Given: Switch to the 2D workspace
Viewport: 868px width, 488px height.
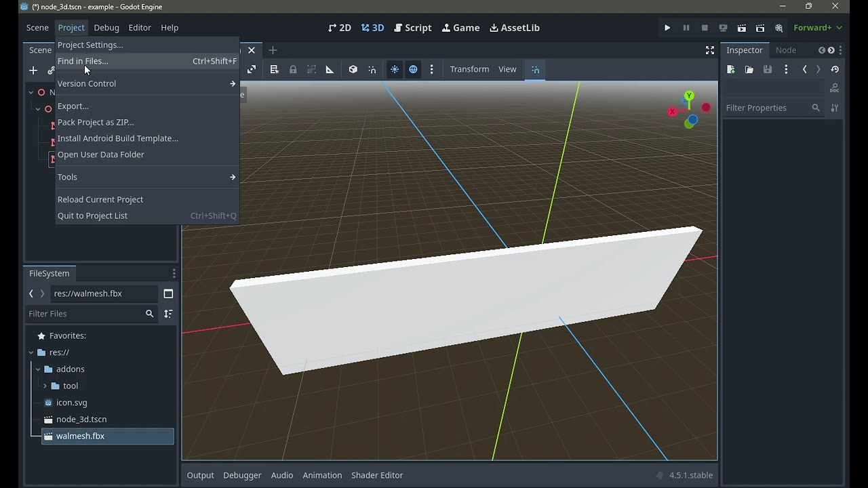Looking at the screenshot, I should [339, 28].
